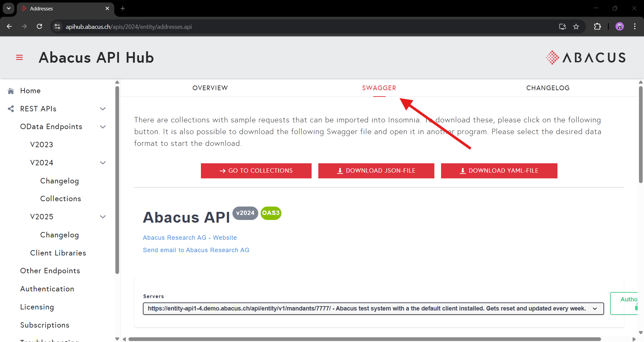Close the Addresses tab
This screenshot has width=644, height=342.
click(107, 8)
